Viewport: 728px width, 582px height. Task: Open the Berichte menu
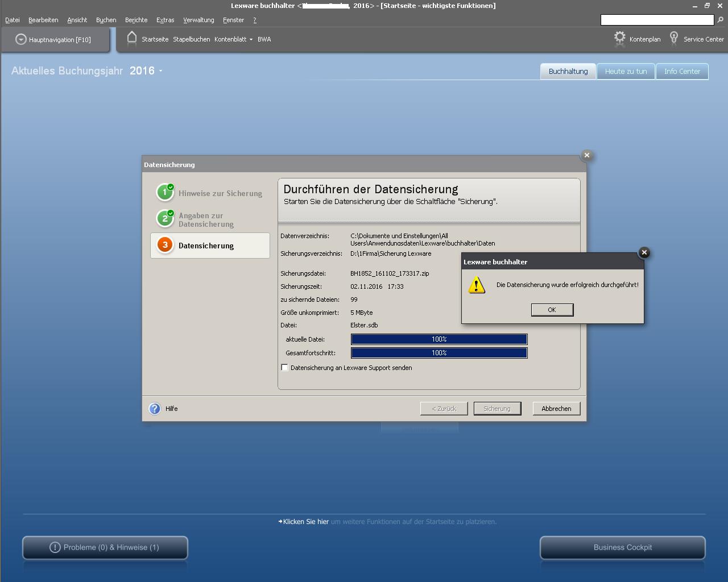coord(136,20)
